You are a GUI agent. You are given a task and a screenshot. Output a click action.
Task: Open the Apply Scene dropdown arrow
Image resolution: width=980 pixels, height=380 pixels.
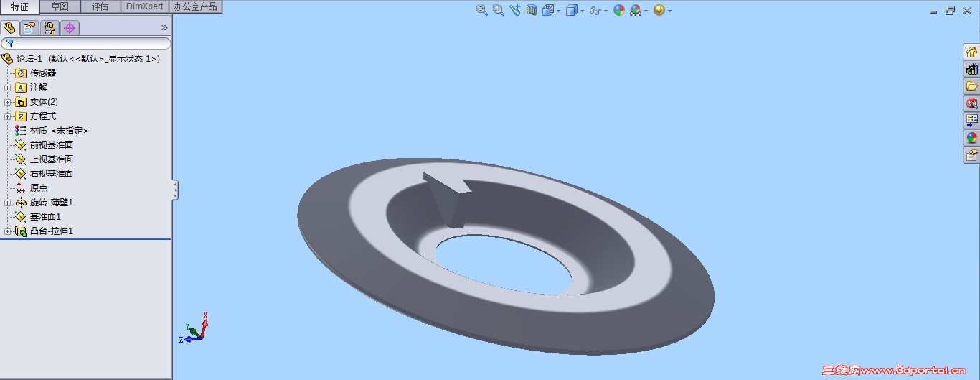646,11
